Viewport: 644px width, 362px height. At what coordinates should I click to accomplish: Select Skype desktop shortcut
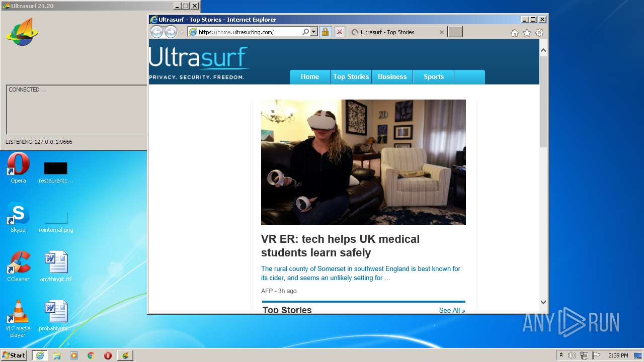pos(18,218)
